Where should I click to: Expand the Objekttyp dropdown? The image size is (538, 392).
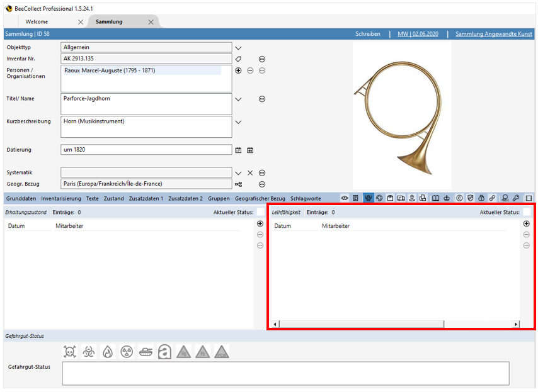tap(238, 47)
